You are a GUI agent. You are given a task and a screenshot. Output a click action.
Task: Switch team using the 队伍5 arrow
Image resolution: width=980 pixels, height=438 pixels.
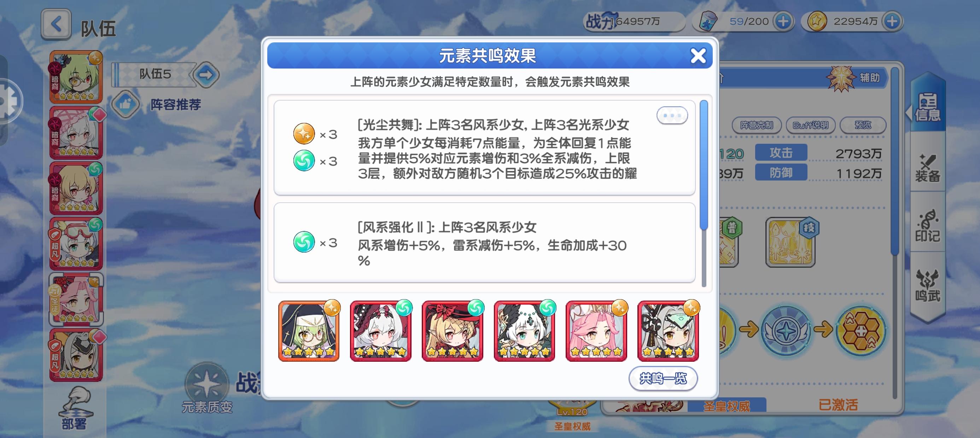(x=206, y=74)
